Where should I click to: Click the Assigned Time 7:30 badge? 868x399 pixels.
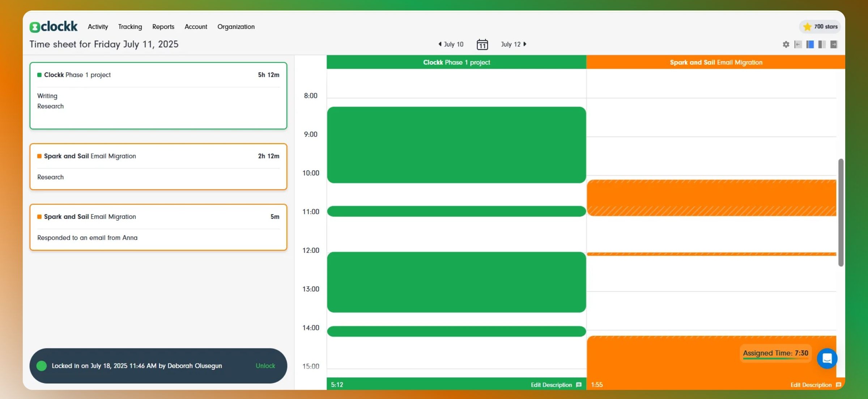(x=775, y=353)
